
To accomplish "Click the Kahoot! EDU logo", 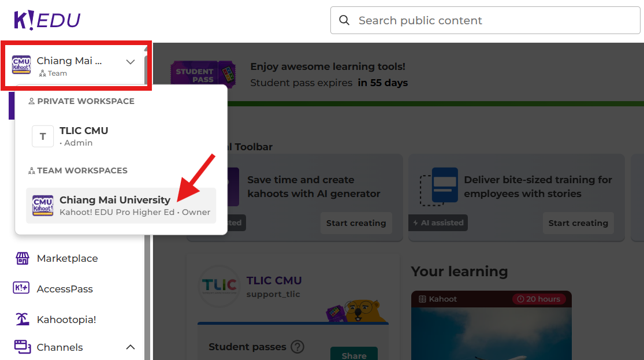I will click(x=47, y=20).
